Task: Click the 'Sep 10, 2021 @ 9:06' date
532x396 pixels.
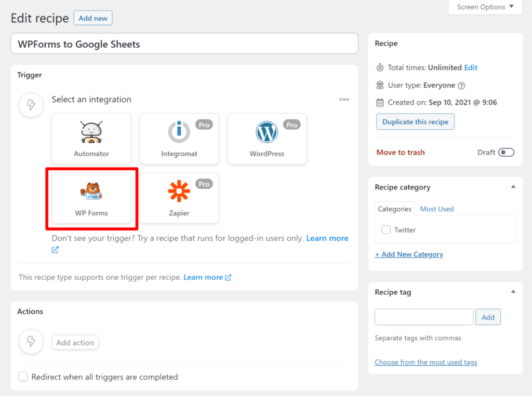Action: pyautogui.click(x=462, y=102)
